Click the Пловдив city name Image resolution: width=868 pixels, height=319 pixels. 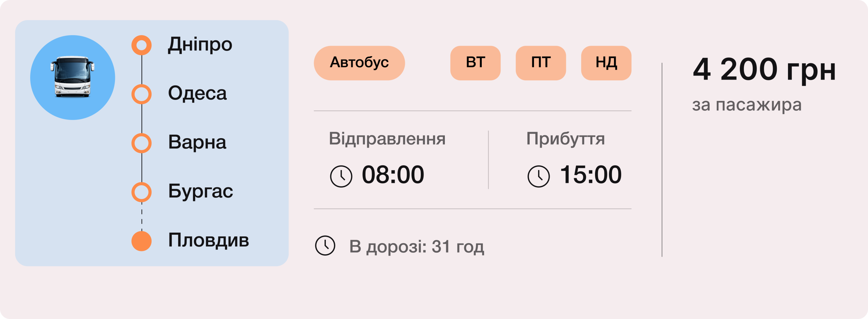coord(209,240)
